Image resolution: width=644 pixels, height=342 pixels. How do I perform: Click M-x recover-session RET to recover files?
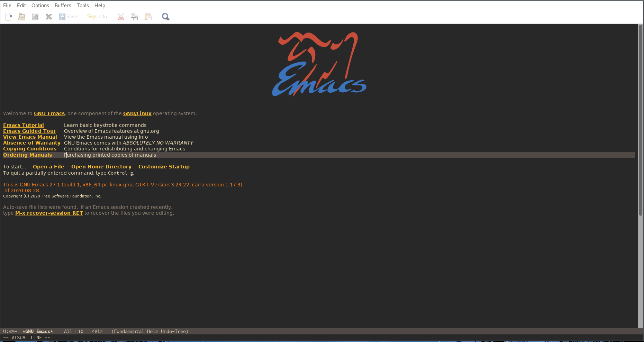pos(49,213)
